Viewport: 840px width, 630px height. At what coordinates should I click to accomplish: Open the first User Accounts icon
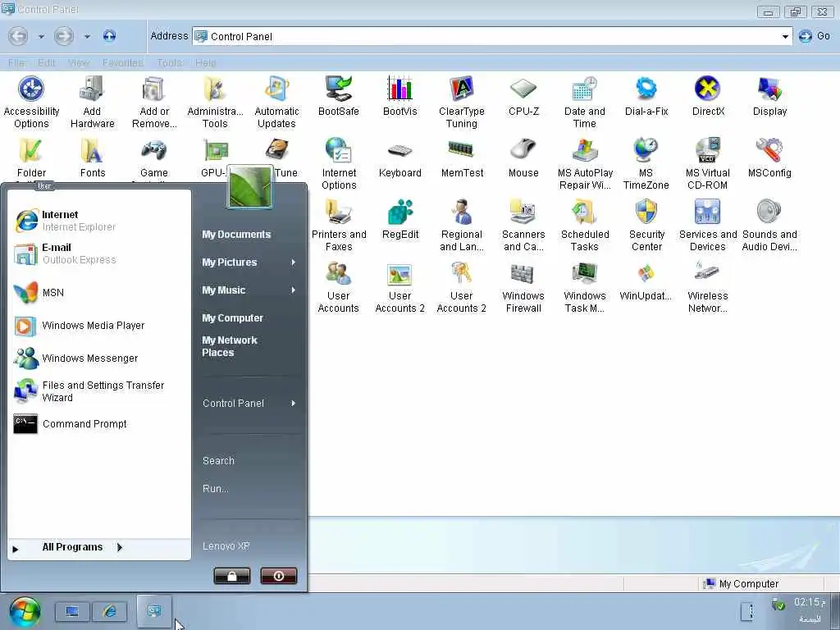[x=339, y=287]
